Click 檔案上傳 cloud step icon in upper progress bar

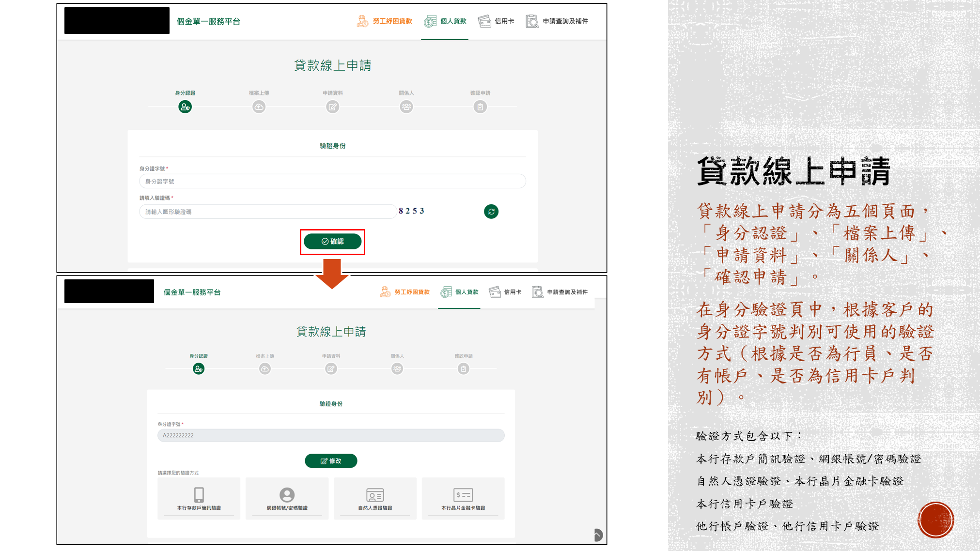coord(259,107)
